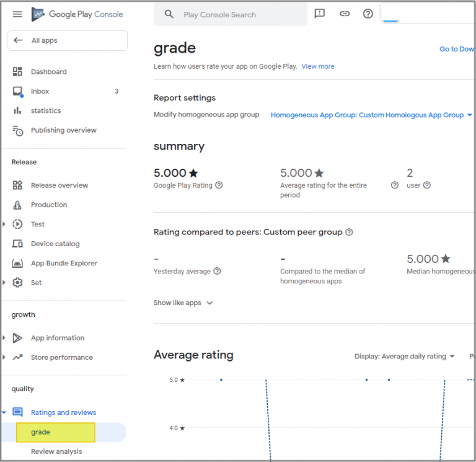
Task: Click the View more link
Action: point(318,66)
